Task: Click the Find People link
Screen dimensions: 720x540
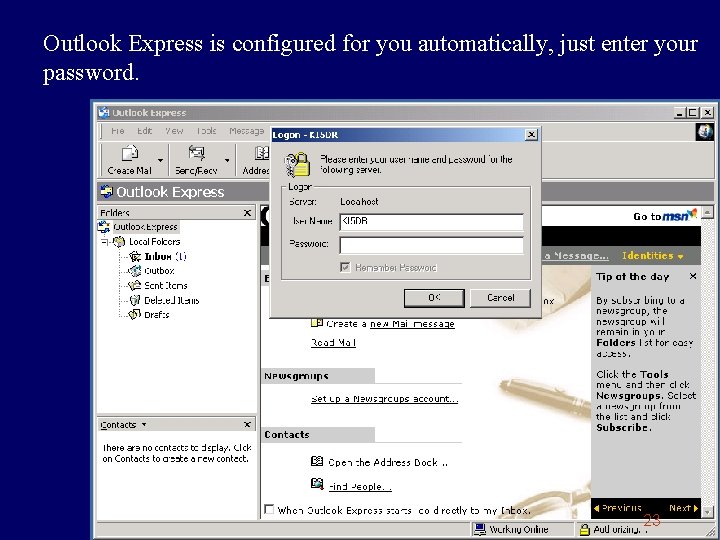Action: coord(360,487)
